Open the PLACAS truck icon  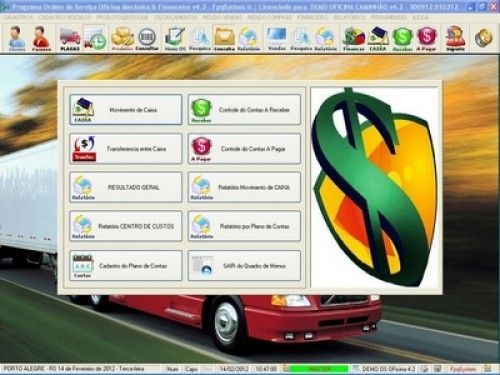click(70, 38)
